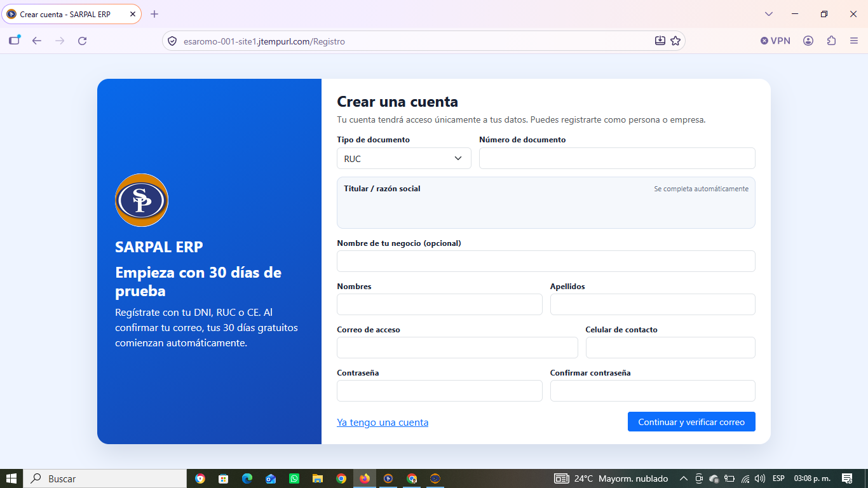
Task: Open Outlook from the taskbar
Action: [271, 478]
